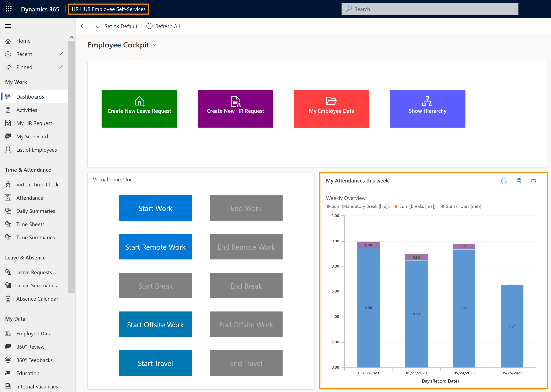Click the My HR Request icon
The width and height of the screenshot is (551, 392).
click(x=8, y=123)
